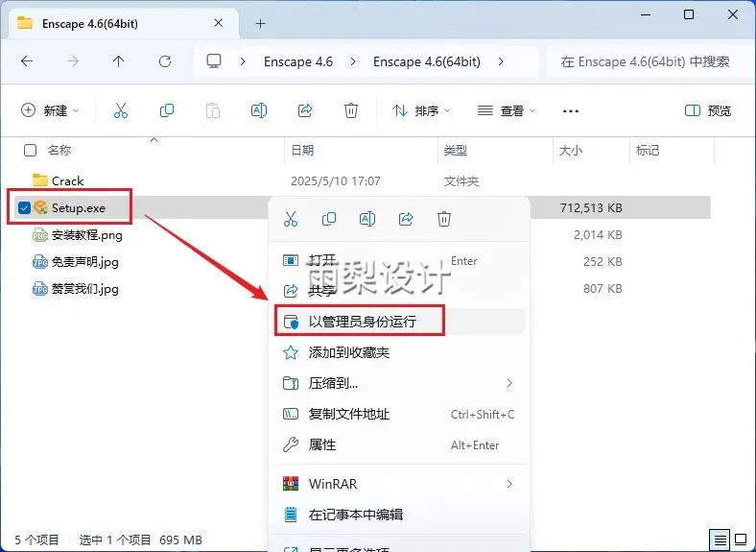
Task: Sort by 名称 column header
Action: pos(59,150)
